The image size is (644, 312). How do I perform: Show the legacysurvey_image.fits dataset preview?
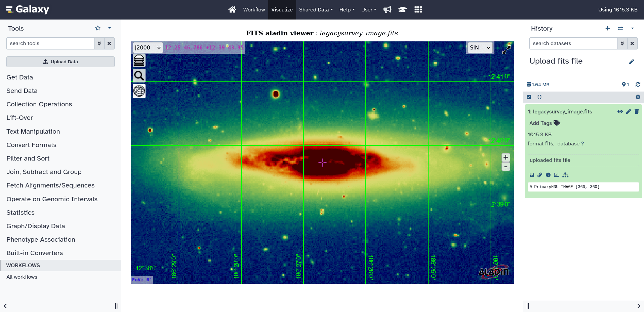coord(620,111)
